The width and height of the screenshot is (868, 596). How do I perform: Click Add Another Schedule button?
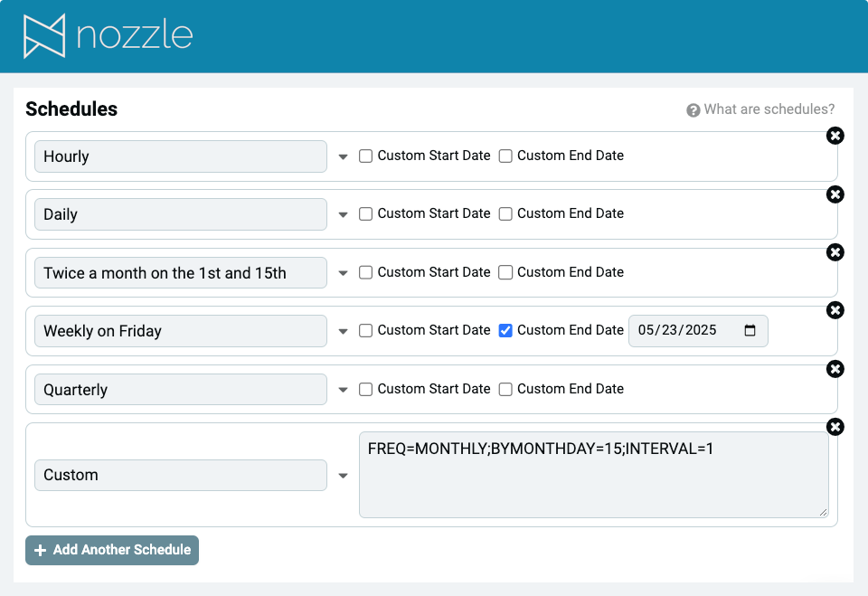click(x=112, y=550)
